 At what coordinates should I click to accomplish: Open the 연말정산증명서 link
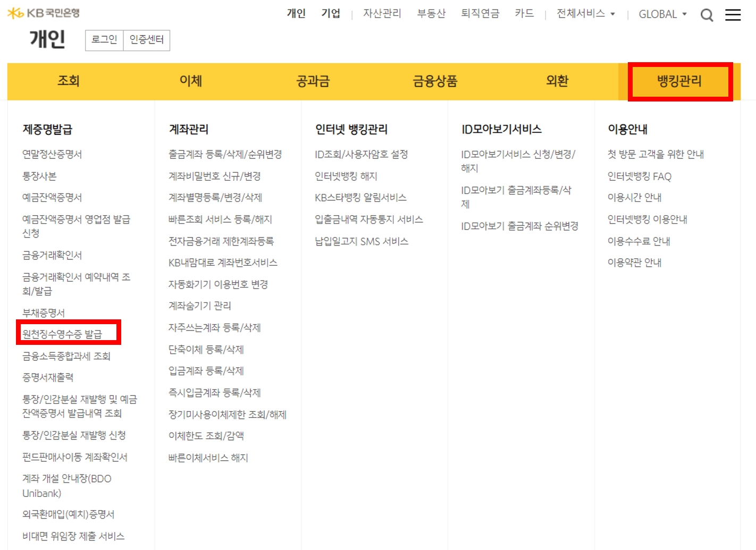[60, 154]
